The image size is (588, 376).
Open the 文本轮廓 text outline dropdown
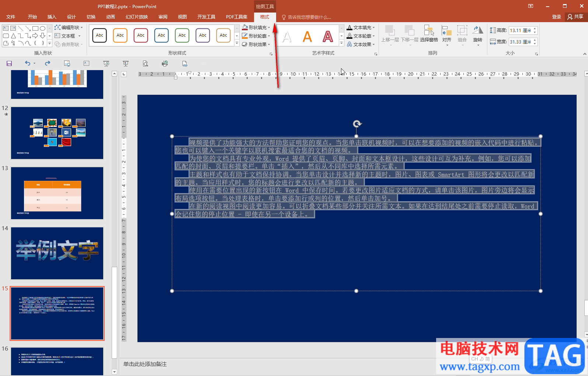tap(361, 36)
